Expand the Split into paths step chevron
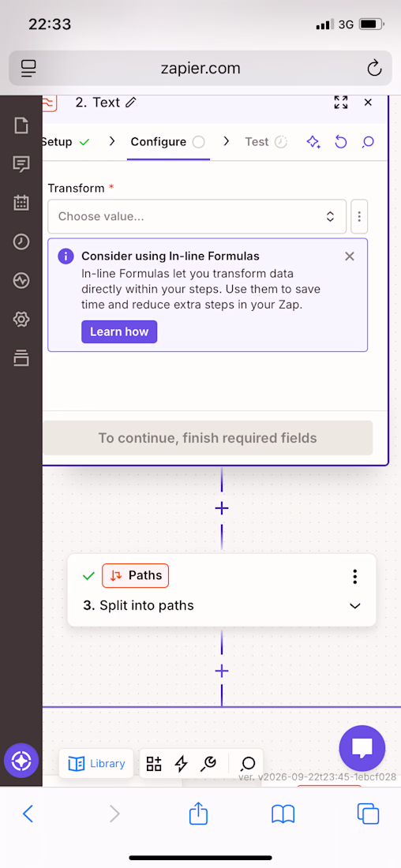Screen dimensions: 401x868 click(355, 605)
